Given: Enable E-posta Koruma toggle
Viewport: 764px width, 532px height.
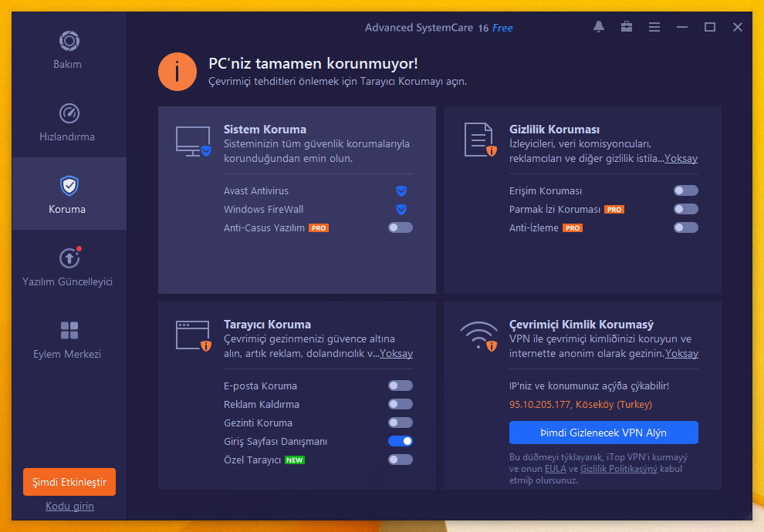Looking at the screenshot, I should click(x=401, y=386).
